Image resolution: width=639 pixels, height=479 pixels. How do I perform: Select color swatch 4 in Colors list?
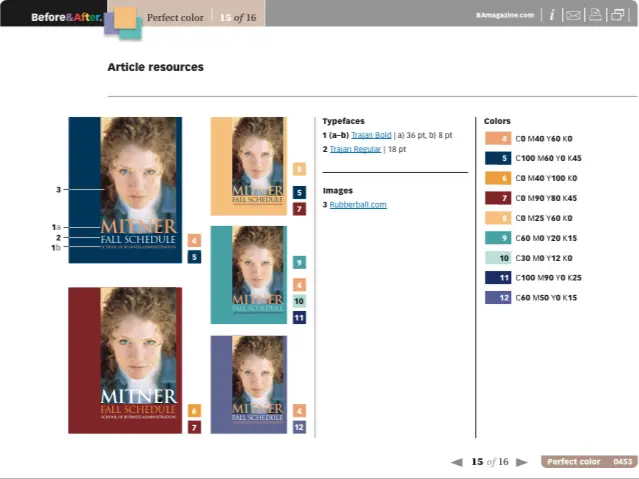click(x=497, y=139)
